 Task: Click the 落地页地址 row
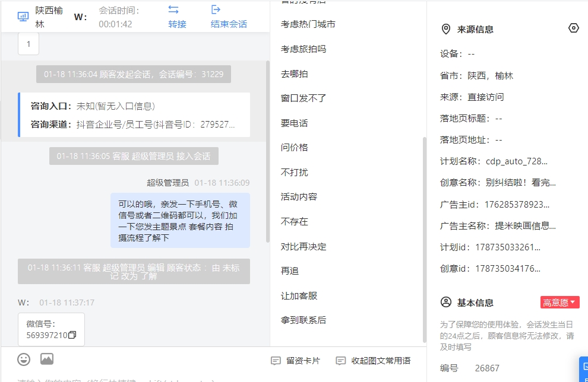pyautogui.click(x=471, y=140)
